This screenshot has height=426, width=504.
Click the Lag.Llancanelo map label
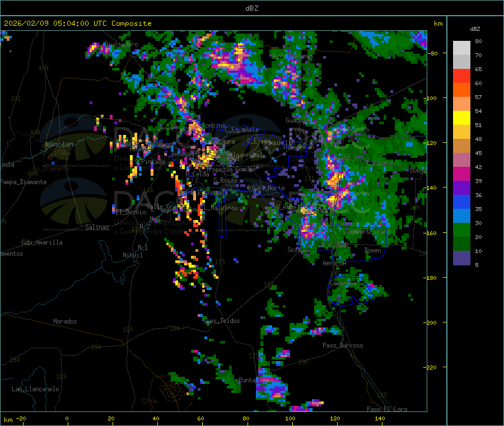[35, 389]
